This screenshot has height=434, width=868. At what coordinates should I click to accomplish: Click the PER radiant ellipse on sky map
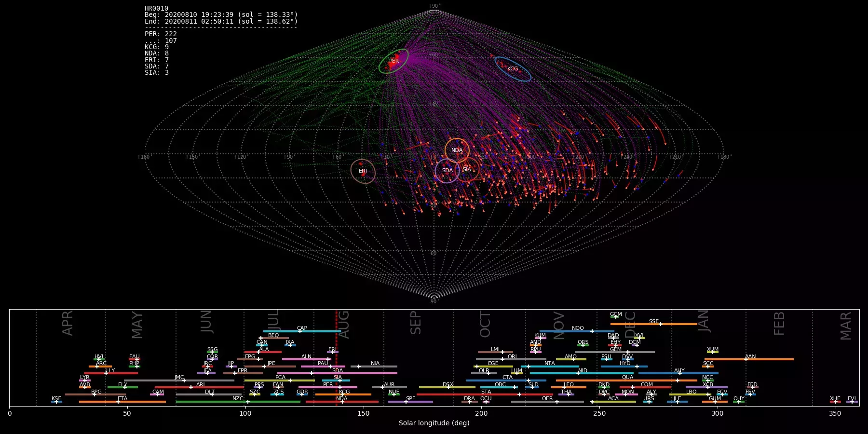pos(393,61)
